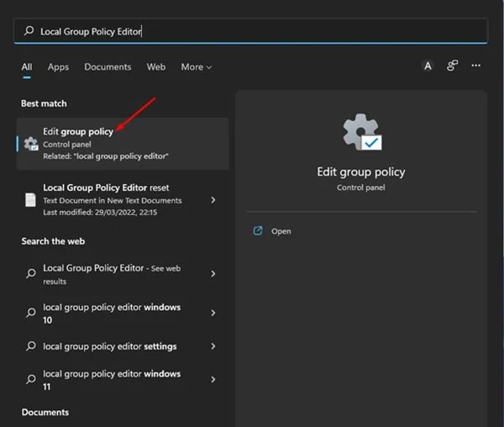Screen dimensions: 504x427
Task: Click the search input containing Local Group Policy Editor
Action: pyautogui.click(x=250, y=31)
